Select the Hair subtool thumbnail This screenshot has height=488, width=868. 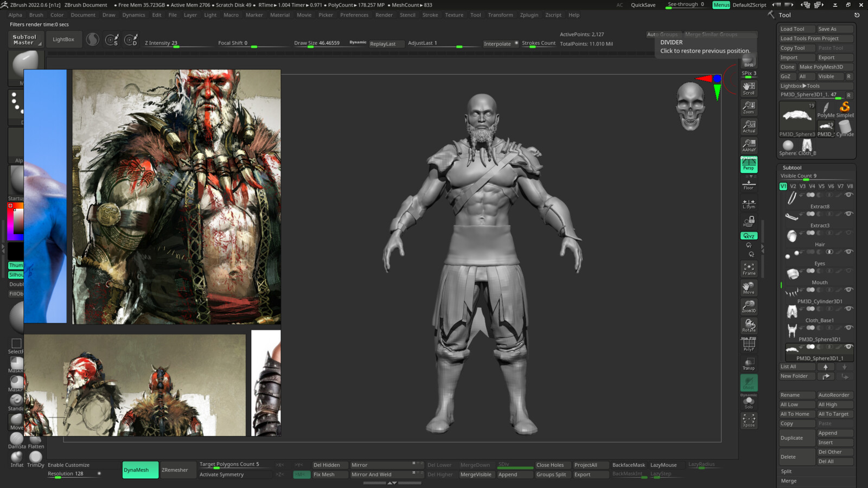(x=792, y=236)
